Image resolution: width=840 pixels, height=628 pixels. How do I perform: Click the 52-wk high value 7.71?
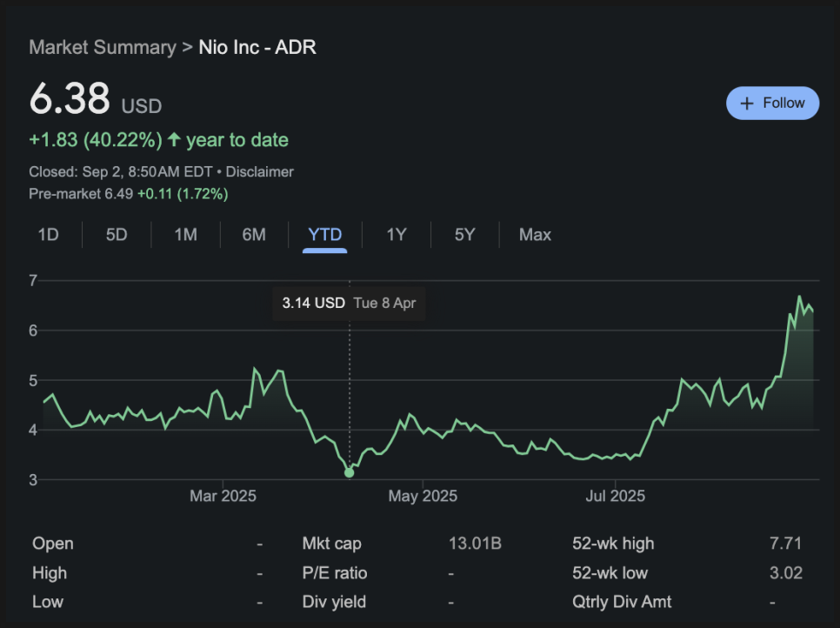(785, 544)
